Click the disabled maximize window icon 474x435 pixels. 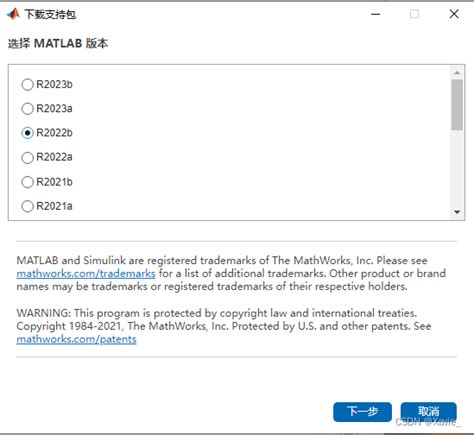(414, 14)
